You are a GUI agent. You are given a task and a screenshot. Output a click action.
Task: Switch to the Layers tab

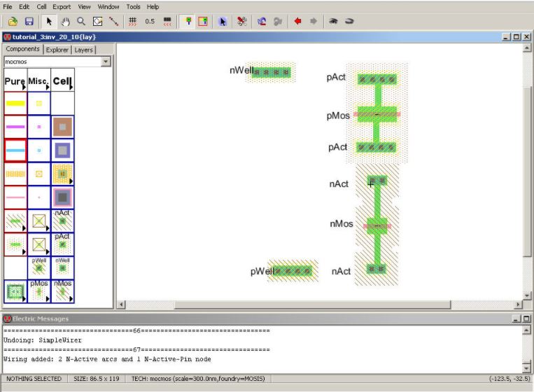tap(83, 50)
